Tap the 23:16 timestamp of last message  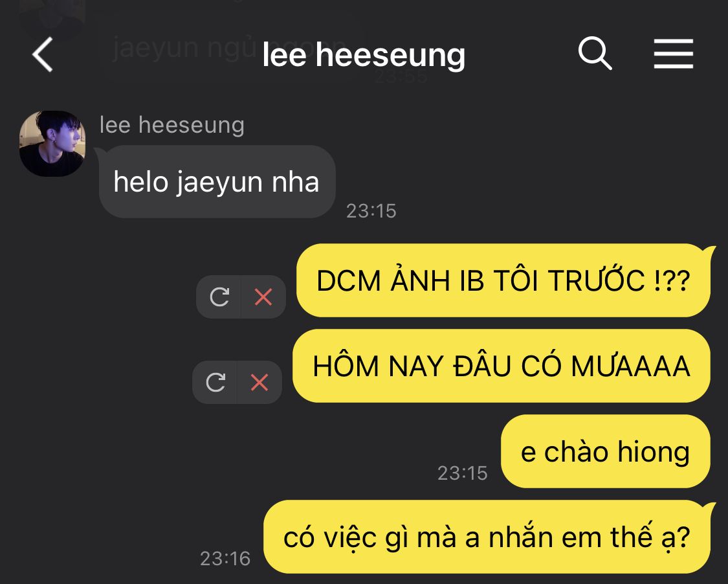225,559
